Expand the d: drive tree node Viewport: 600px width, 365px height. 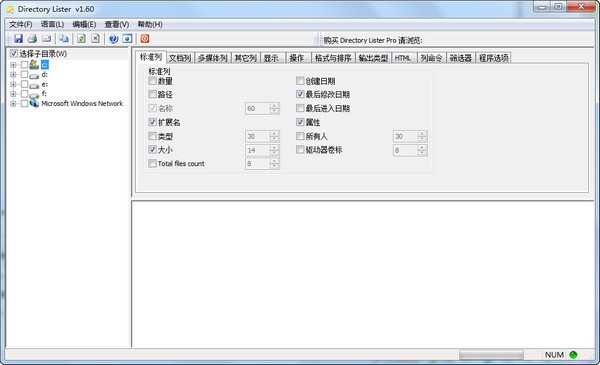[13, 74]
